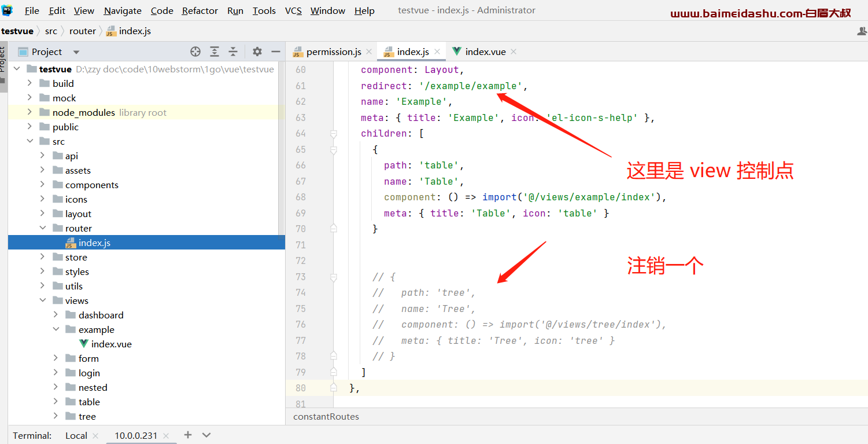Click the Vue icon of index.vue in tree
This screenshot has height=444, width=868.
[84, 344]
